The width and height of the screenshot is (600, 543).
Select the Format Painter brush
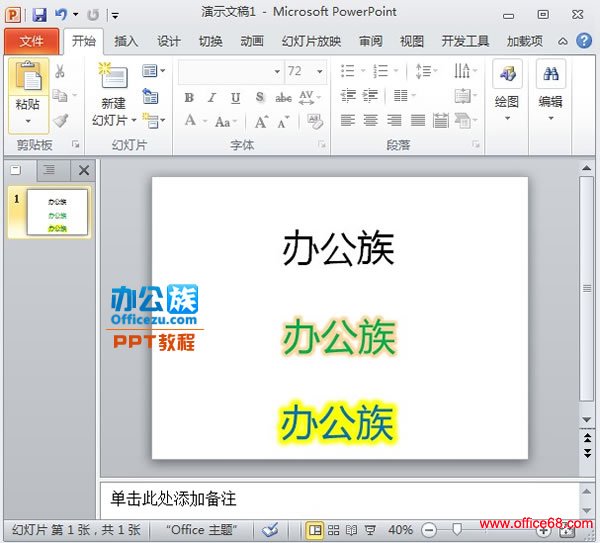point(60,121)
